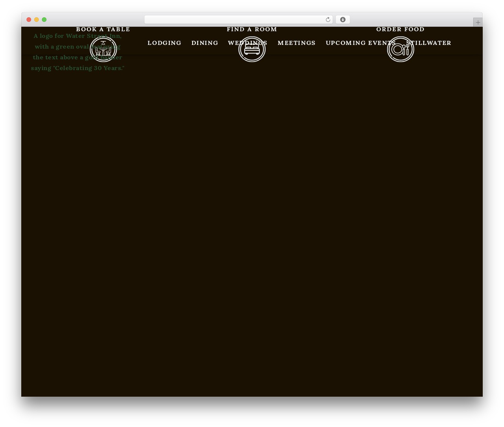The width and height of the screenshot is (504, 427).
Task: Open the Stillwater menu item
Action: (429, 43)
